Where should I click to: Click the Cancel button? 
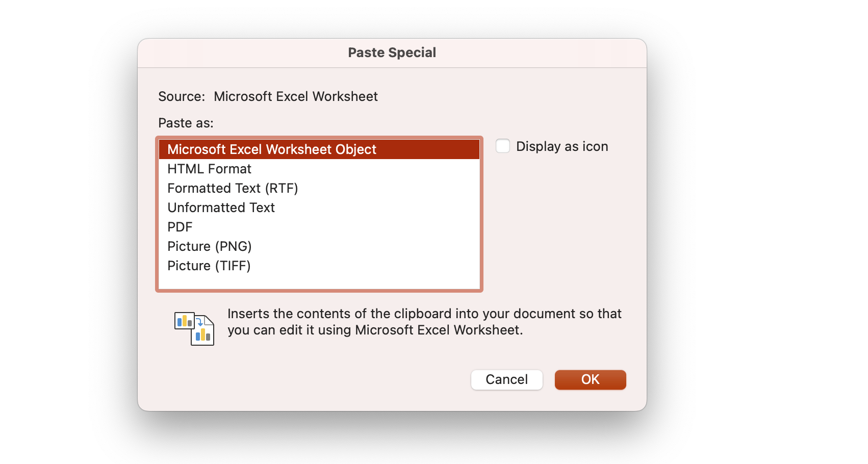pos(506,380)
